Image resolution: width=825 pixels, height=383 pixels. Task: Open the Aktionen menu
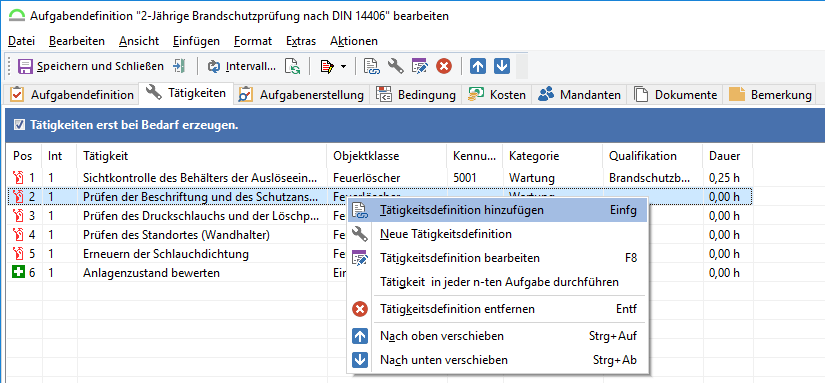(354, 41)
